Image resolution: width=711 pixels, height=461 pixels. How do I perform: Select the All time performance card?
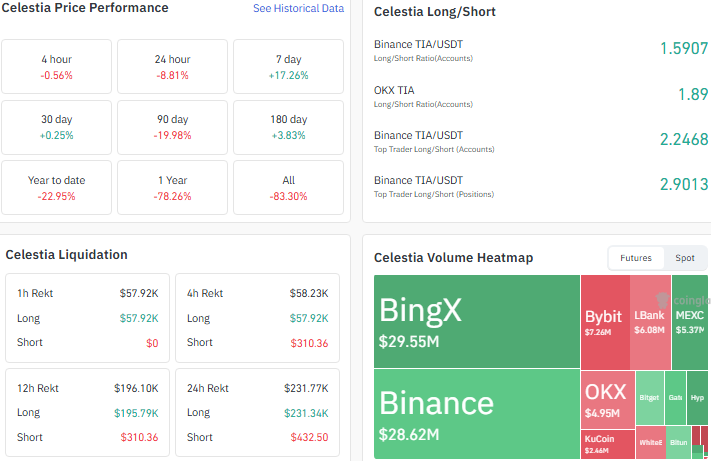(x=288, y=188)
